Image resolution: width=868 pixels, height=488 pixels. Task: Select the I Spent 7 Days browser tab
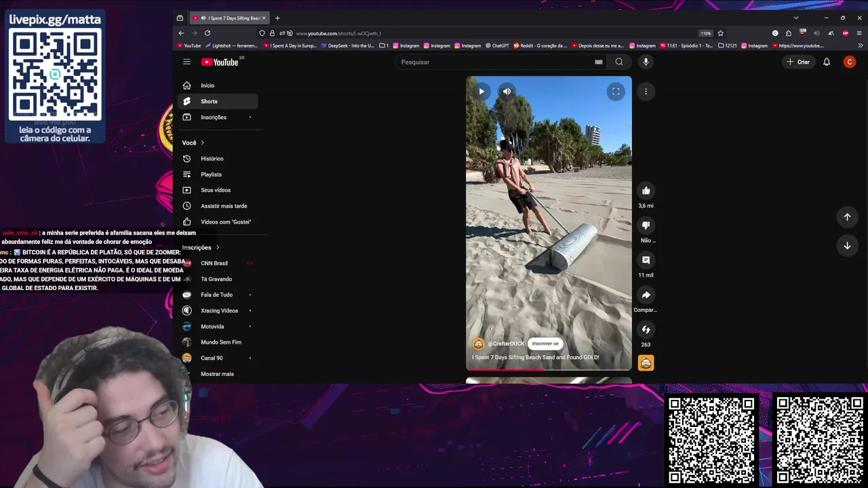[229, 18]
